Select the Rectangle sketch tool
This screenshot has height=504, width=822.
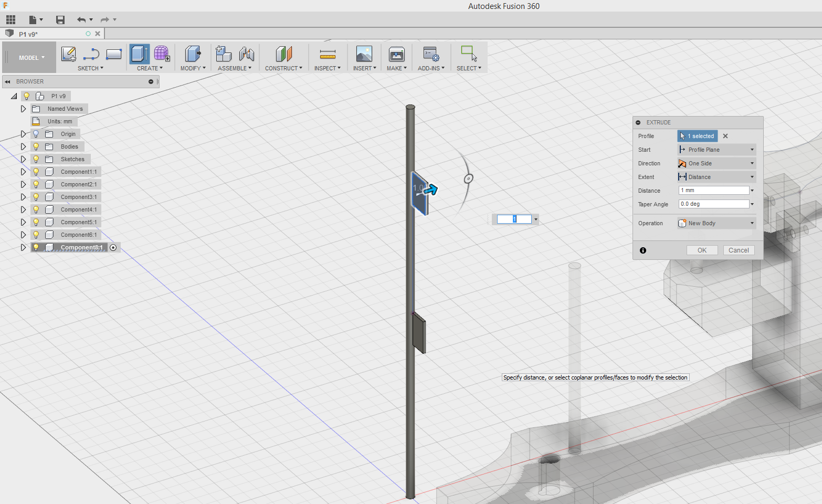click(114, 54)
